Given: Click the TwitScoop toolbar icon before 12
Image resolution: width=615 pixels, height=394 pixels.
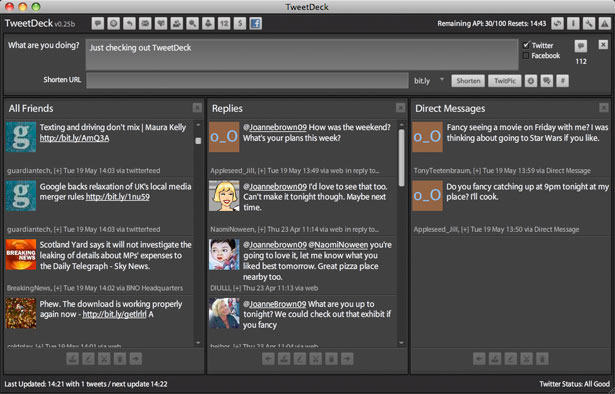Looking at the screenshot, I should pos(208,24).
